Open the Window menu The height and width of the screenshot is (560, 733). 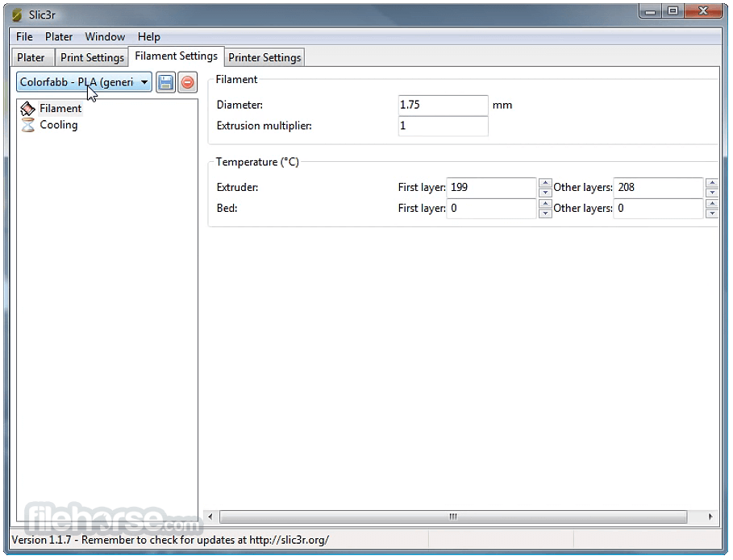[105, 36]
